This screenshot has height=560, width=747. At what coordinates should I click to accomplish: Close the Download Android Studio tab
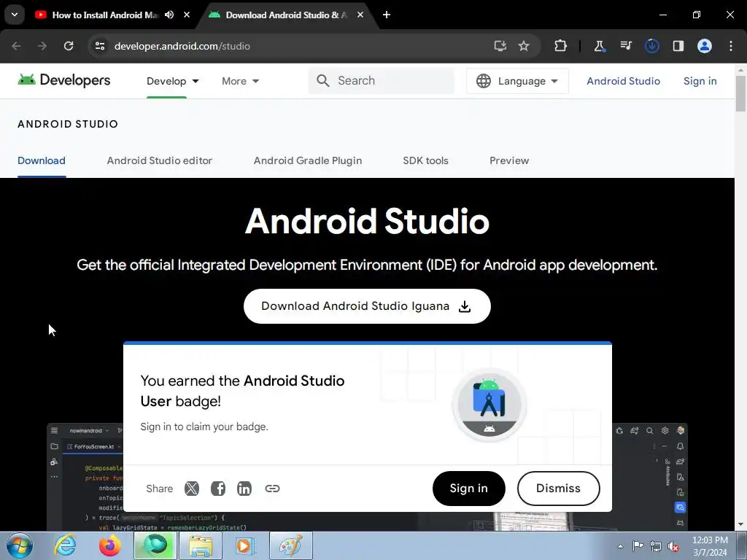[x=360, y=15]
